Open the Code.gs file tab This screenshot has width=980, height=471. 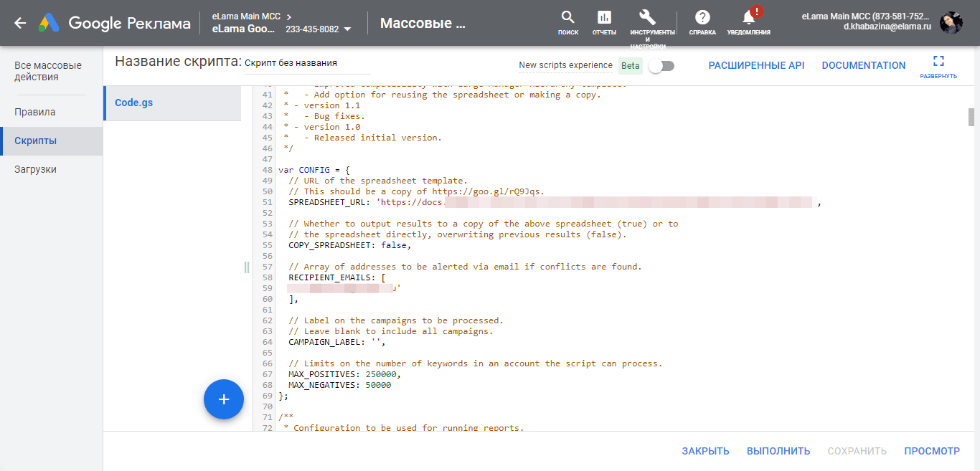click(x=172, y=103)
